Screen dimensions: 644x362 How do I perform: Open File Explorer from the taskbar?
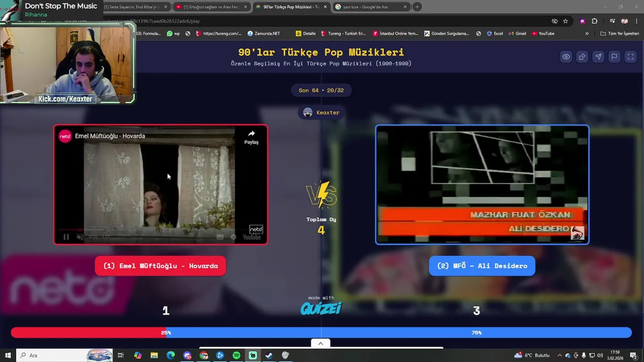(x=154, y=355)
